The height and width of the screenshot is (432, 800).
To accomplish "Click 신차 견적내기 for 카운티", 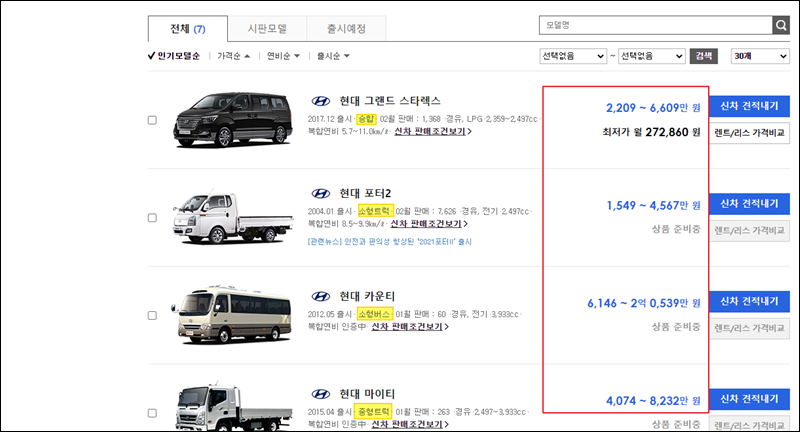I will 749,301.
